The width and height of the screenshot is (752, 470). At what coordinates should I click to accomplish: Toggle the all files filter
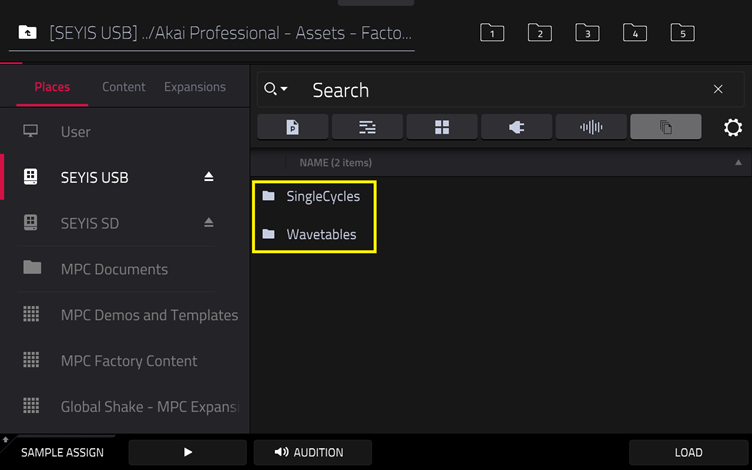click(666, 127)
